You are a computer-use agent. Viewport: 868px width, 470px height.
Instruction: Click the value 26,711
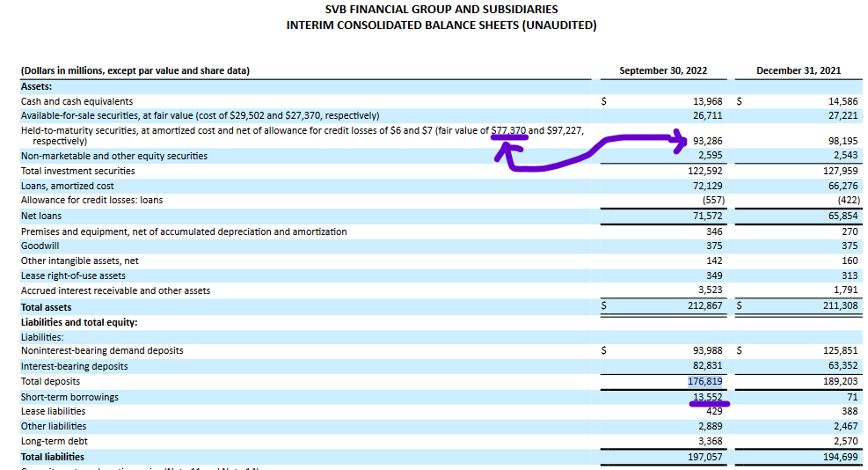coord(707,115)
